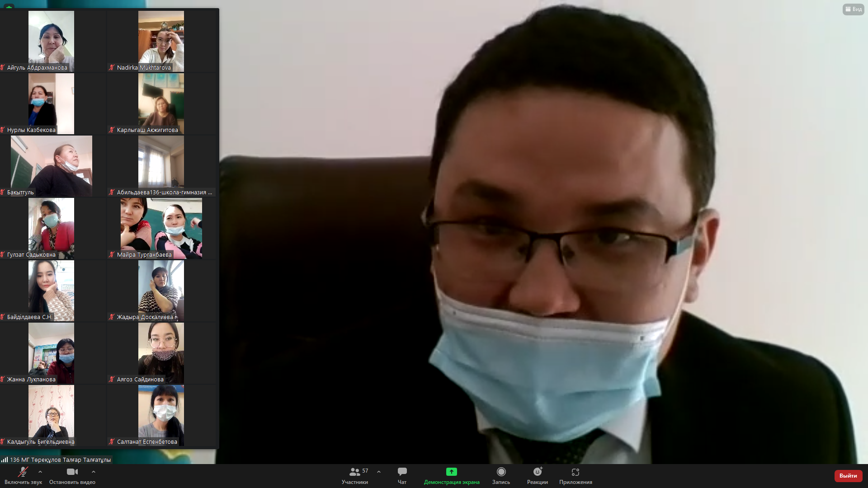Select Nadirka Mukhtarova's video thumbnail

pos(161,40)
